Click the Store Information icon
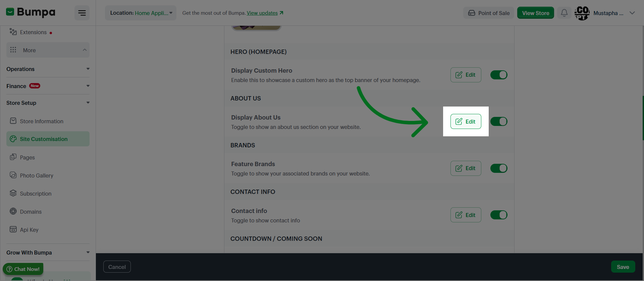This screenshot has height=281, width=644. pyautogui.click(x=13, y=121)
